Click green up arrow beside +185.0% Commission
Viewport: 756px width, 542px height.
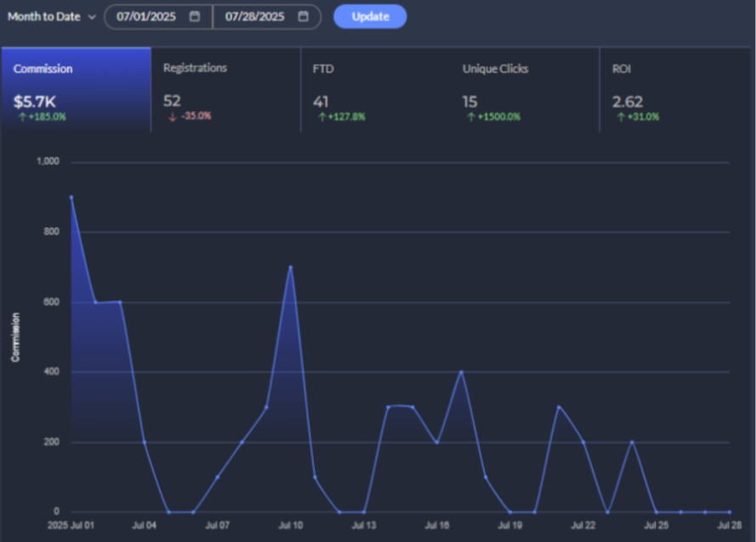tap(21, 117)
